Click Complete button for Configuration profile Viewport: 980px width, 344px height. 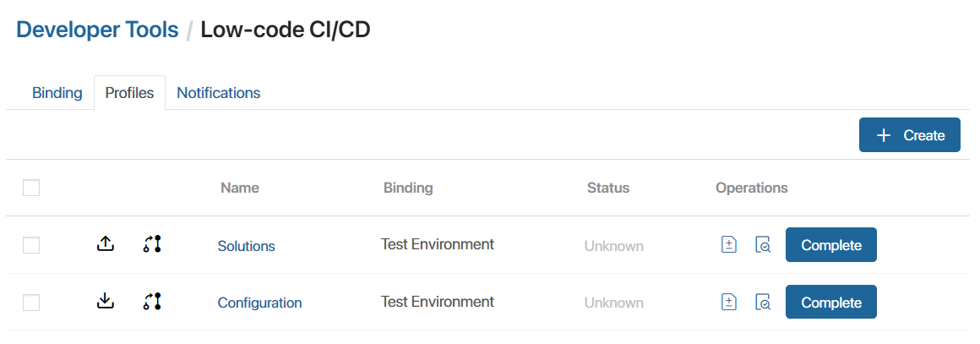pyautogui.click(x=831, y=302)
